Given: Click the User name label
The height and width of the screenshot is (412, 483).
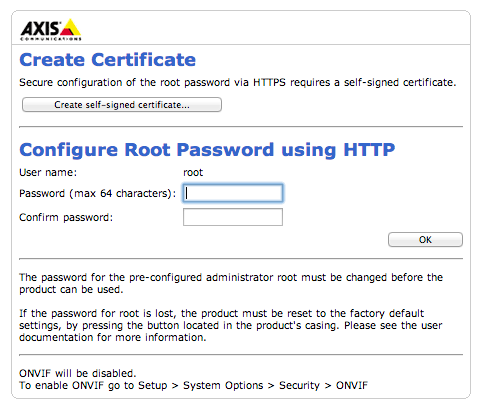Looking at the screenshot, I should click(48, 172).
